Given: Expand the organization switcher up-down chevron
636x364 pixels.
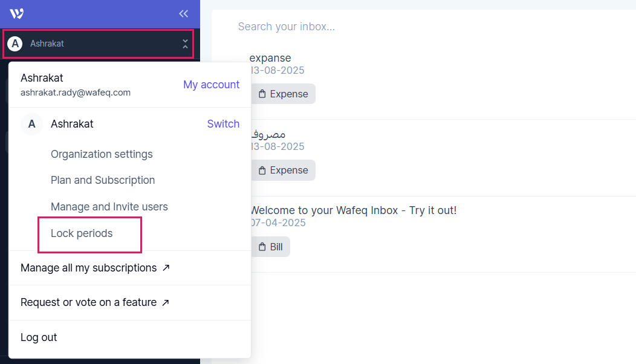Looking at the screenshot, I should pos(185,44).
